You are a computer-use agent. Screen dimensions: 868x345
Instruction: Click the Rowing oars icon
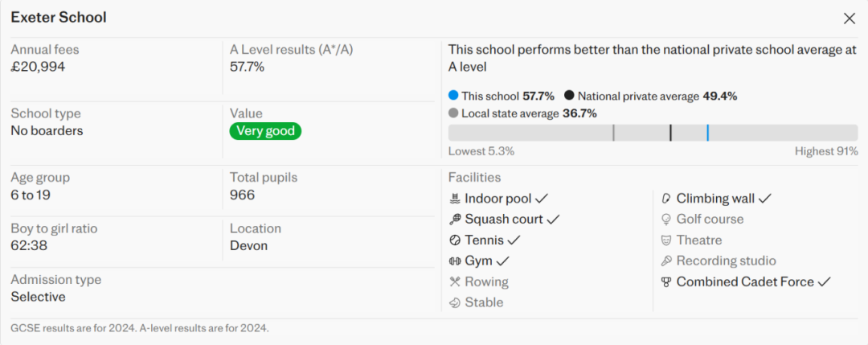455,282
